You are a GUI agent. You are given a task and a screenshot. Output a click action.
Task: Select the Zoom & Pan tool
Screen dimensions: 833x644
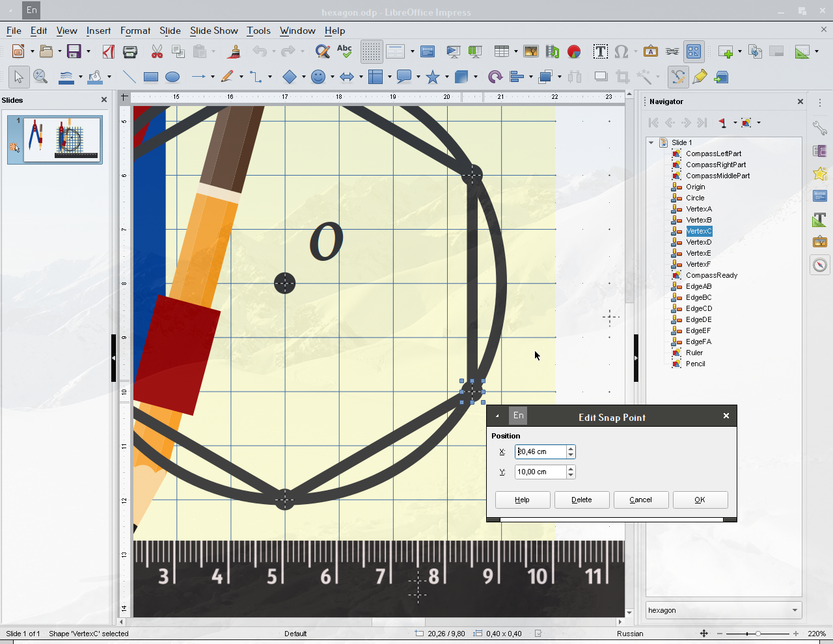coord(40,77)
